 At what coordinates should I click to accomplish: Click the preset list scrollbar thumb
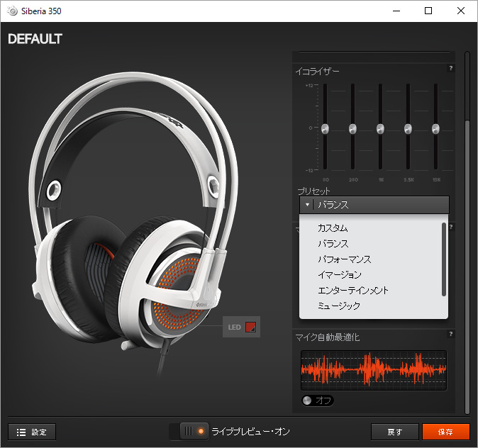(x=444, y=259)
